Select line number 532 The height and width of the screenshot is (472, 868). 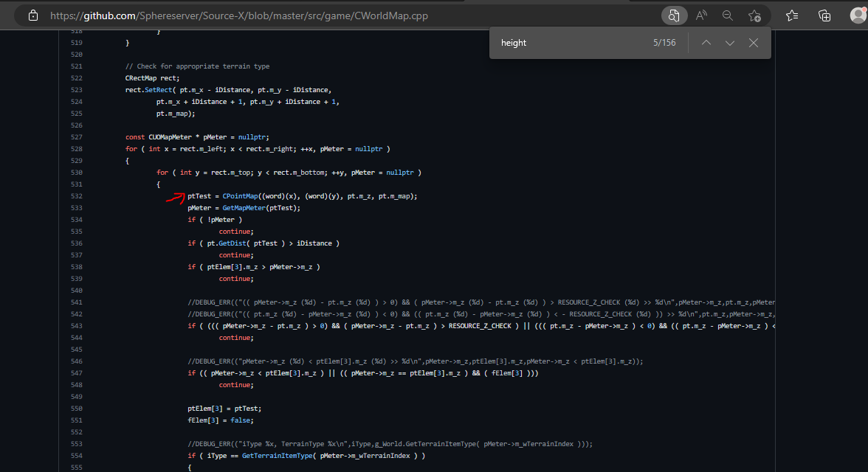point(79,195)
